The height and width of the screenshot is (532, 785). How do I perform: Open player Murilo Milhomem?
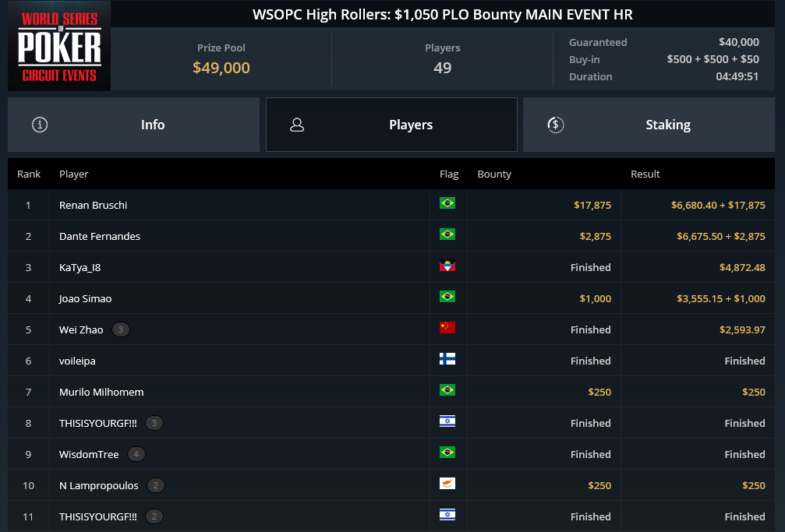pos(101,392)
